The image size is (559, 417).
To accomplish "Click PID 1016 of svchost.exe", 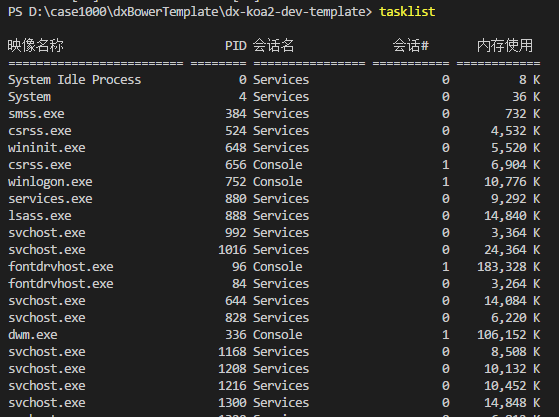I will 232,249.
